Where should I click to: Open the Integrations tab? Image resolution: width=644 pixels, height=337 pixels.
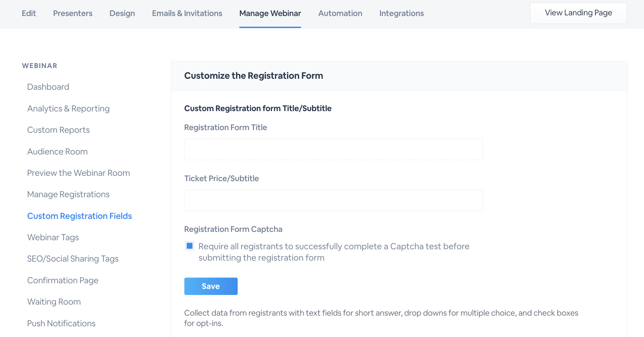tap(401, 13)
